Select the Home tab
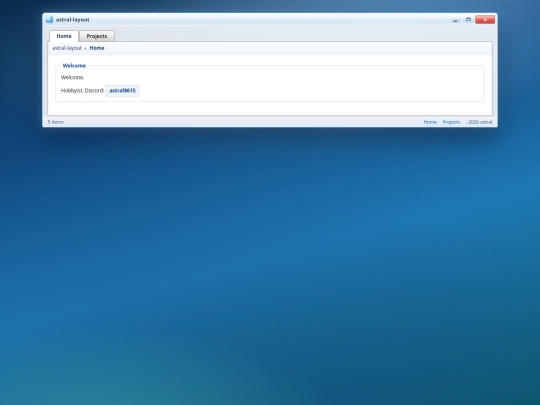Viewport: 540px width, 405px height. click(x=64, y=36)
